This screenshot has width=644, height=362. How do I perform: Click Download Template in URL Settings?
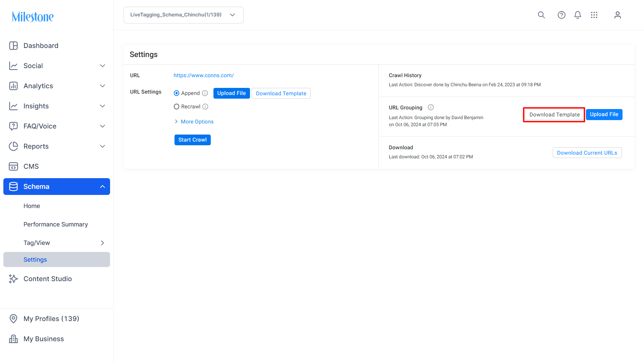tap(281, 93)
